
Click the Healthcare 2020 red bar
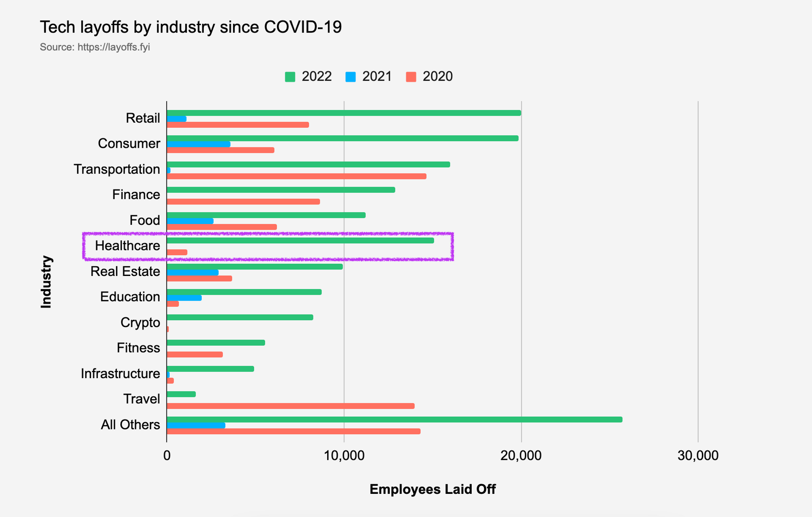(x=177, y=252)
